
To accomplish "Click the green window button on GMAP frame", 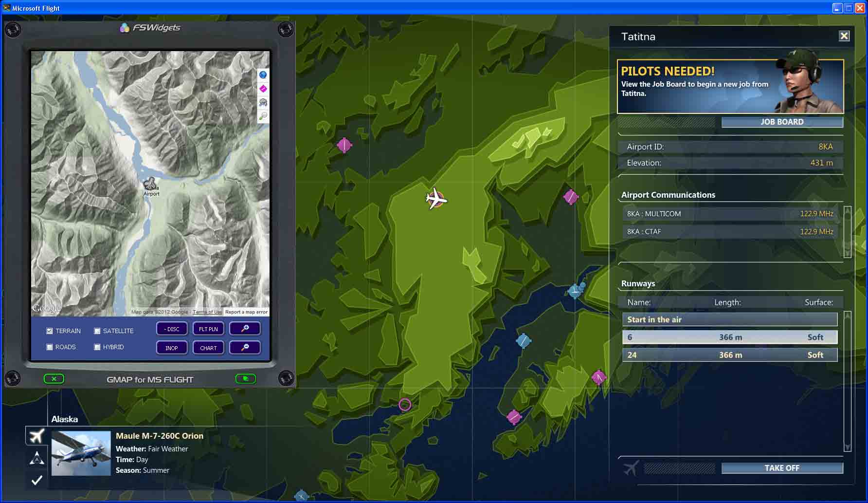I will click(x=246, y=379).
